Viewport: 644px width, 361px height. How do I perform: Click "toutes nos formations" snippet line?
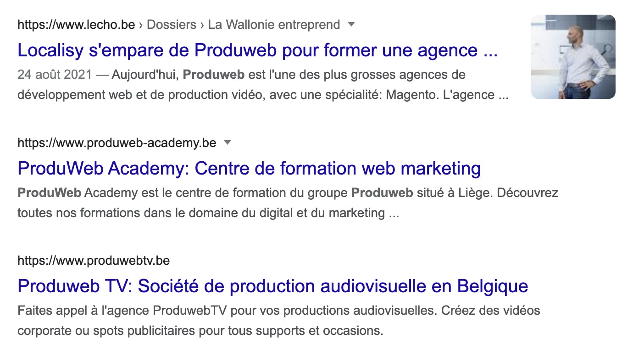pyautogui.click(x=208, y=213)
